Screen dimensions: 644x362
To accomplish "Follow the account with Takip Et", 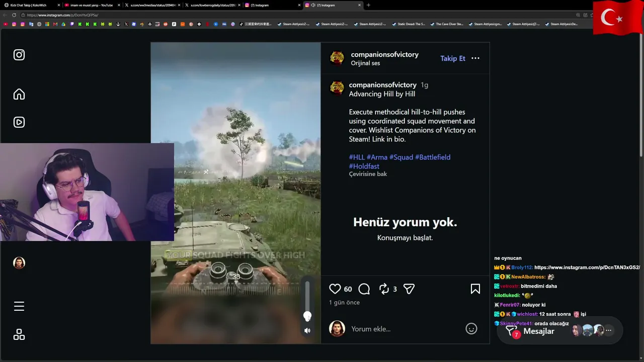I will tap(453, 58).
